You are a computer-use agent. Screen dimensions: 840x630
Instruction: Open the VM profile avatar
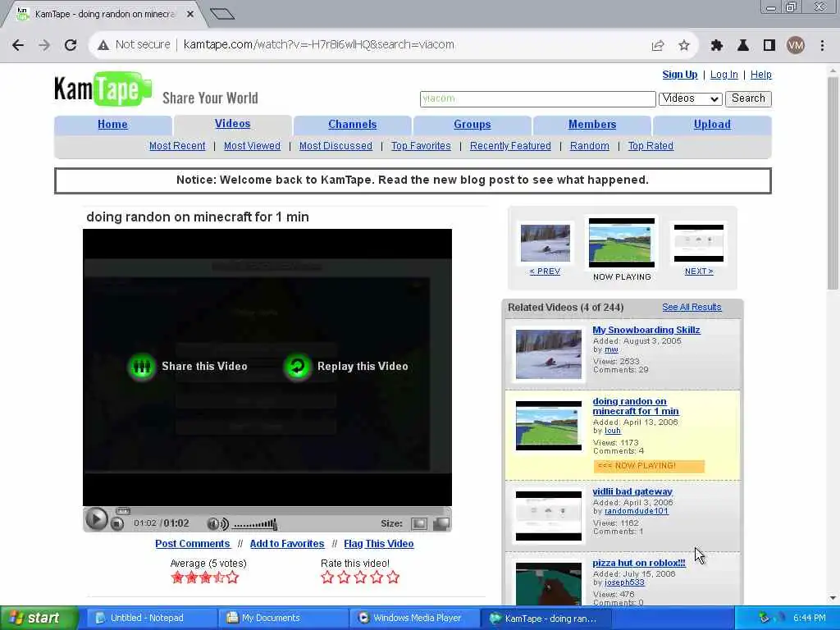click(796, 46)
